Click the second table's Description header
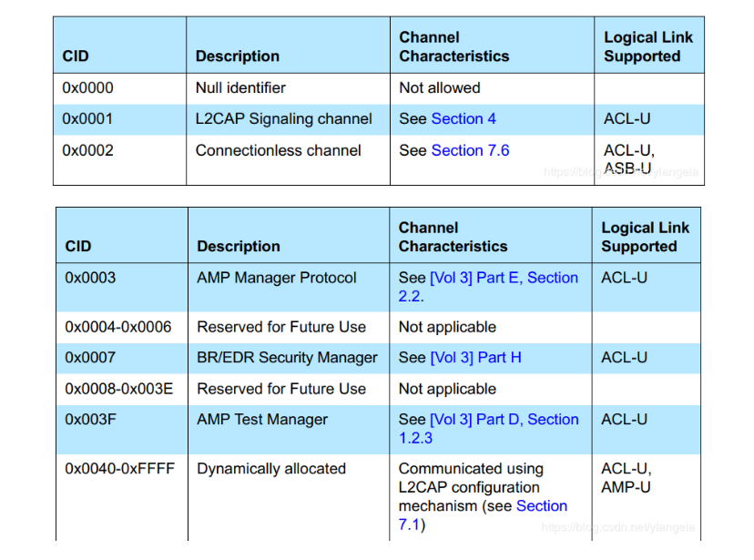Screen dimensions: 754x560 239,247
